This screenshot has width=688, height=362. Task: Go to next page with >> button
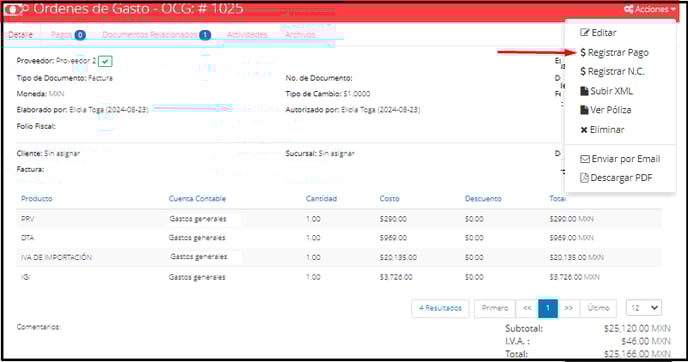click(569, 308)
